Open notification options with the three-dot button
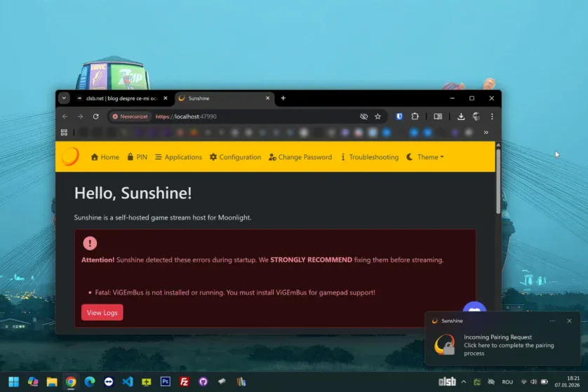Screen dimensions: 588x392 point(552,320)
